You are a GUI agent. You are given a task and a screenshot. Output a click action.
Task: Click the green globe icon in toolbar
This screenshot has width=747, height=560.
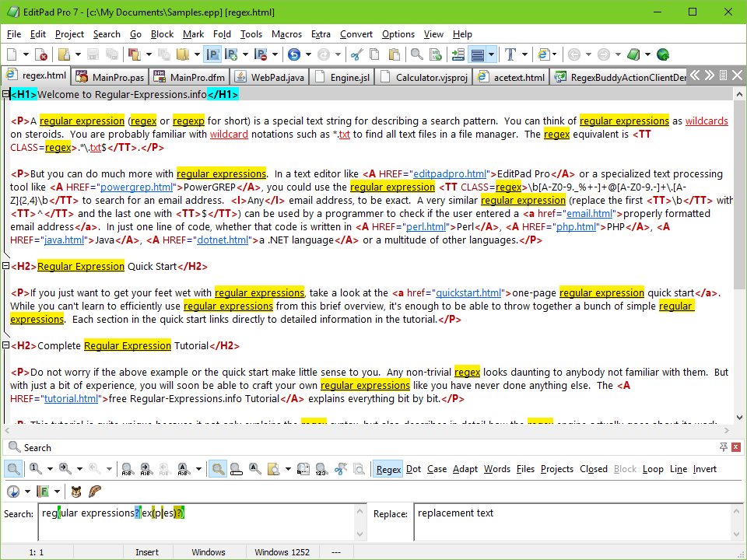pyautogui.click(x=663, y=54)
